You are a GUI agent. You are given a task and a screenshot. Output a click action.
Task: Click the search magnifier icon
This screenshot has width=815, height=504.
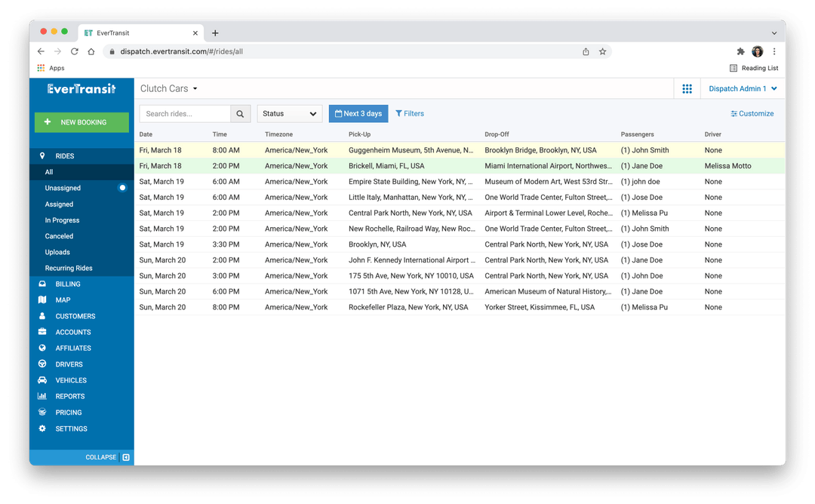[x=240, y=112]
